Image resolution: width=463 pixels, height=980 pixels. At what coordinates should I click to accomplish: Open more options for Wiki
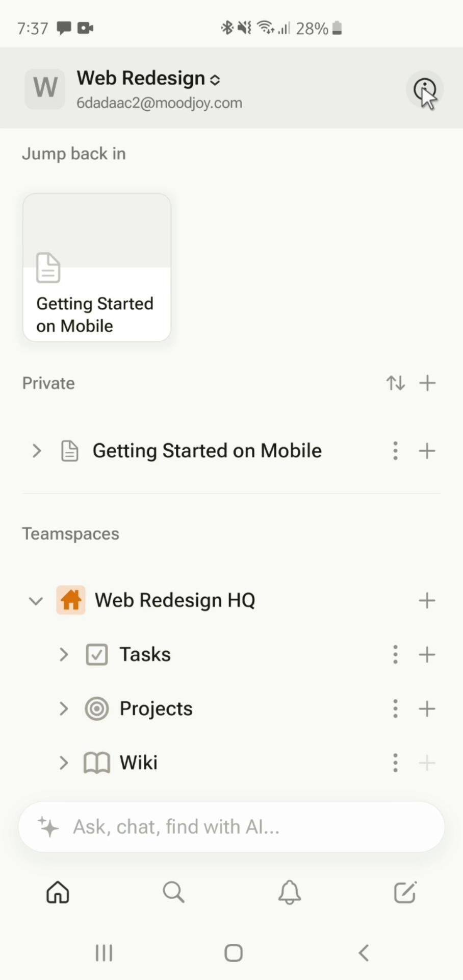point(395,763)
